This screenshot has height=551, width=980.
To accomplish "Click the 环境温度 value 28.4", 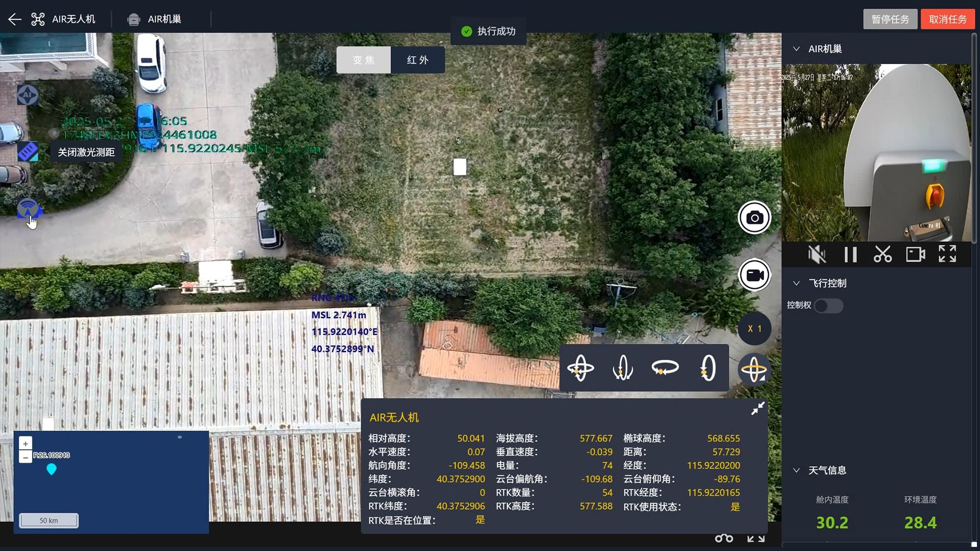I will click(920, 522).
